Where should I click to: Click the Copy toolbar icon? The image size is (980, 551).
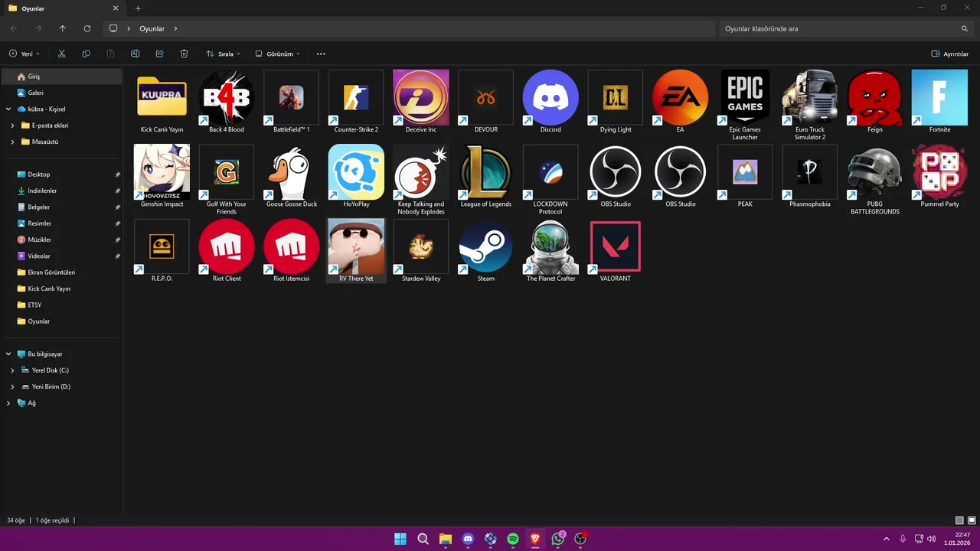tap(86, 54)
